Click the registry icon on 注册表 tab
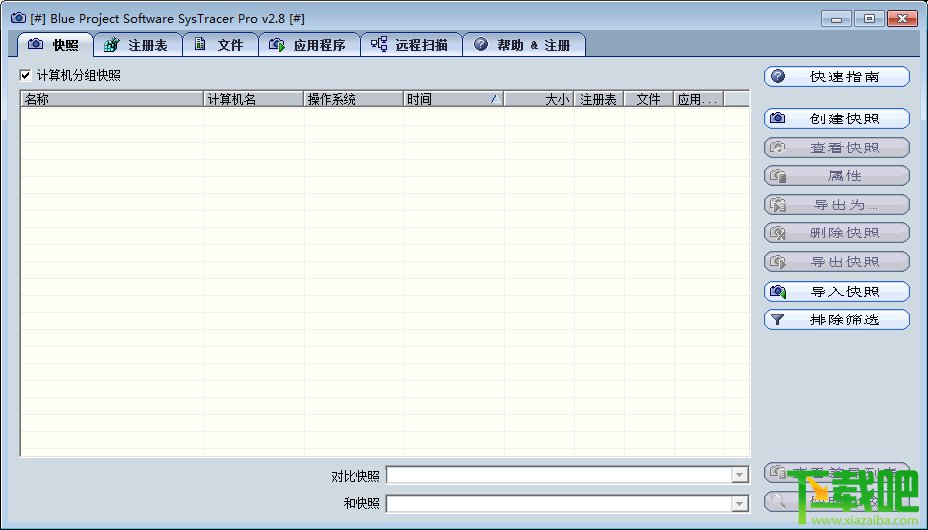This screenshot has width=928, height=530. pyautogui.click(x=111, y=44)
